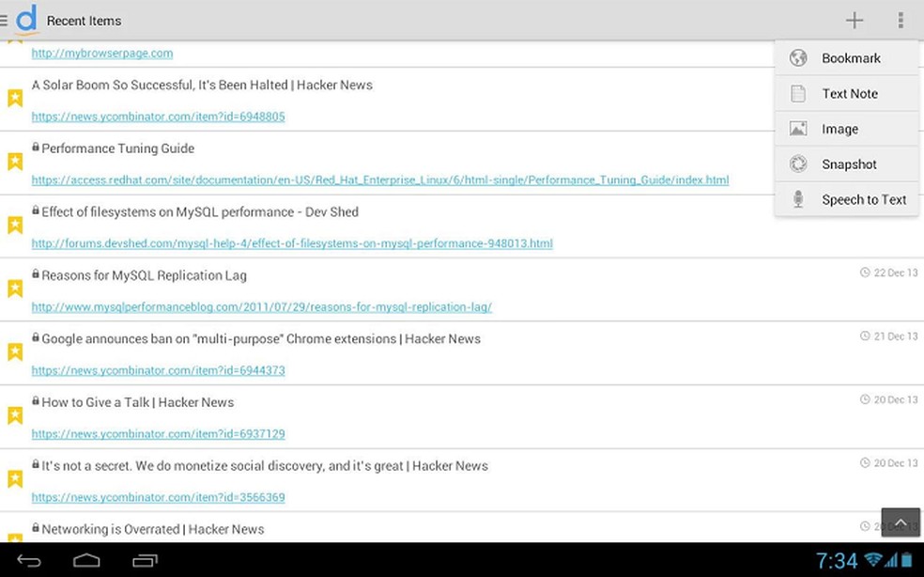Click the bookmark star for MySQL Replication Lag
The width and height of the screenshot is (924, 577).
pos(15,288)
